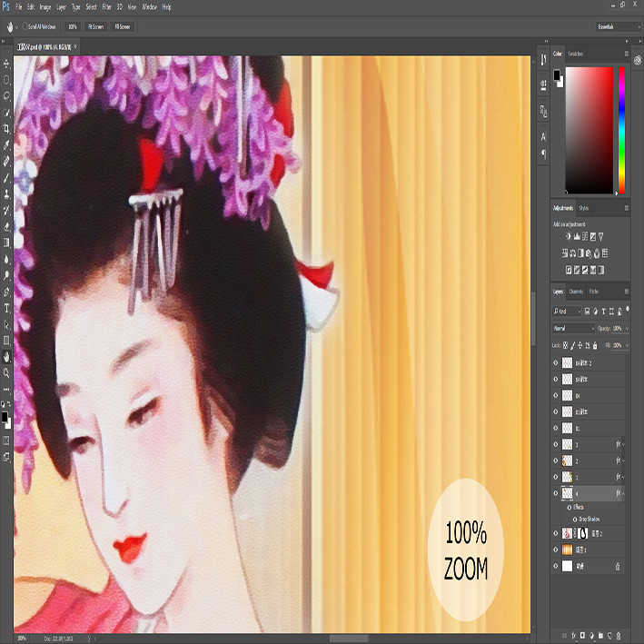The height and width of the screenshot is (644, 644).
Task: Select the Blur tool
Action: coord(6,259)
